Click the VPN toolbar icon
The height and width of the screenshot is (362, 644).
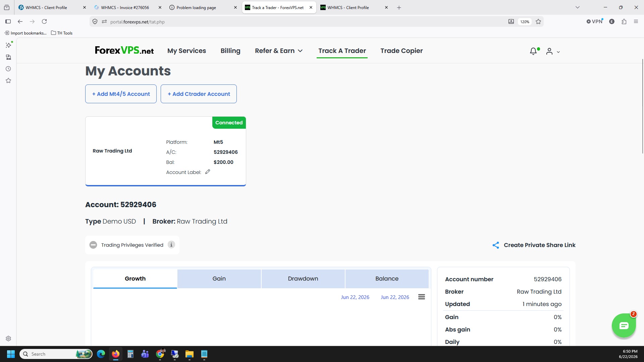click(595, 21)
